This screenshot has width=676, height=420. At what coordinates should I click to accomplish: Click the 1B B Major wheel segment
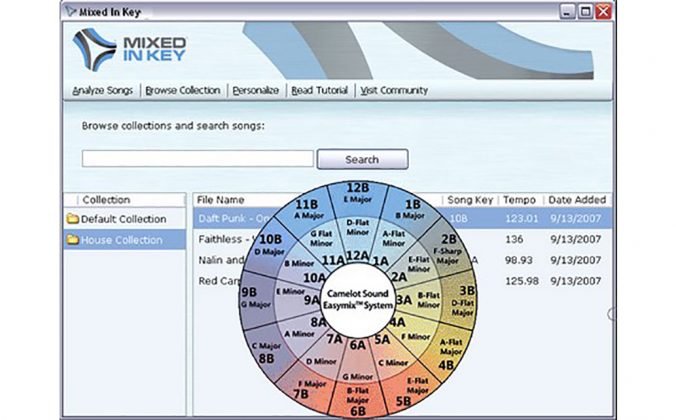coord(410,210)
